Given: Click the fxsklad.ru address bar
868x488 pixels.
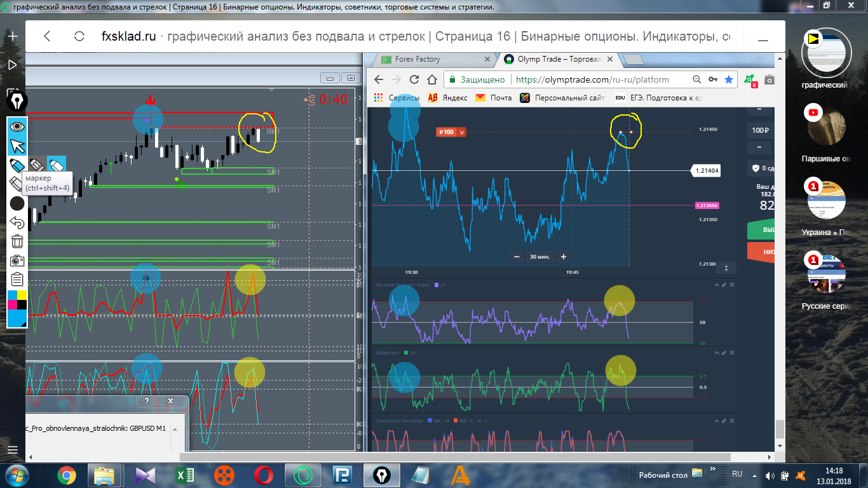Looking at the screenshot, I should pos(416,36).
